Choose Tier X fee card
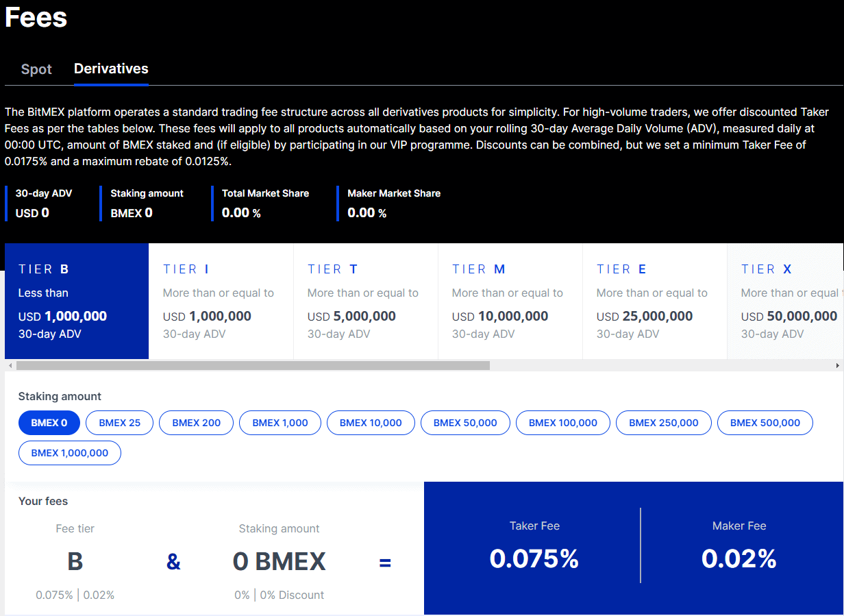Image resolution: width=844 pixels, height=616 pixels. click(788, 301)
